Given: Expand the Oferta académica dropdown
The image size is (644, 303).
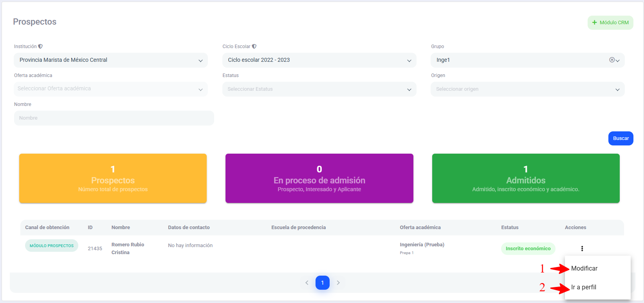Looking at the screenshot, I should point(111,89).
